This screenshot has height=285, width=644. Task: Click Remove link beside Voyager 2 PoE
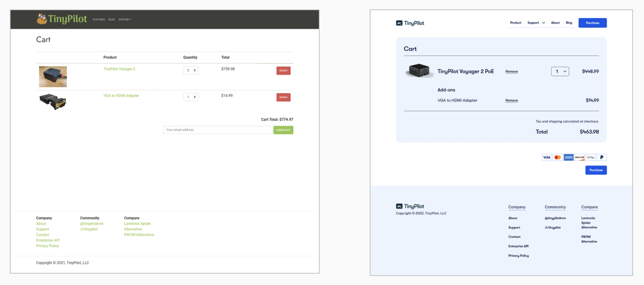[x=511, y=72]
